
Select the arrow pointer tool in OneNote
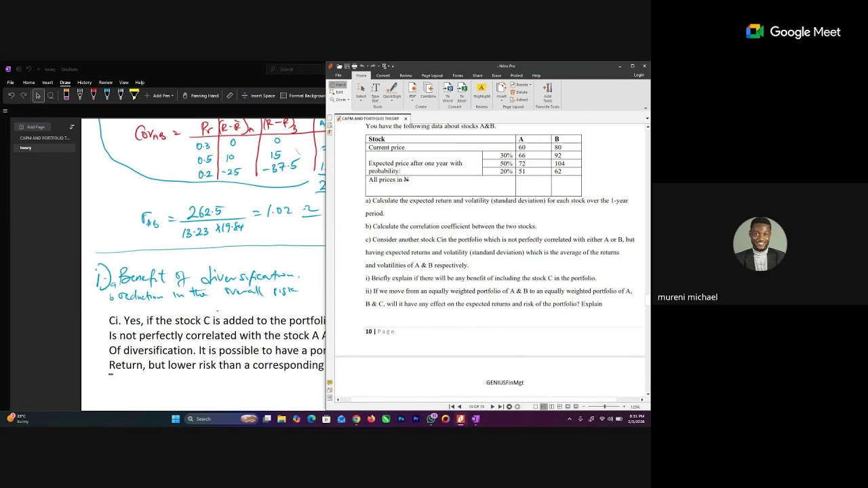[38, 96]
